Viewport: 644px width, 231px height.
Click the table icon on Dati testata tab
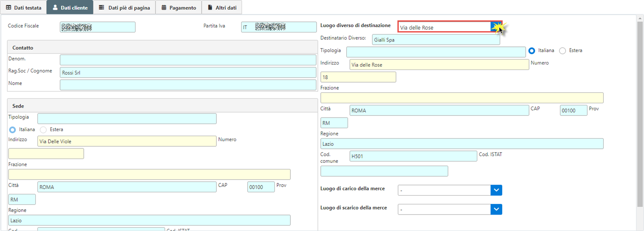pyautogui.click(x=9, y=7)
